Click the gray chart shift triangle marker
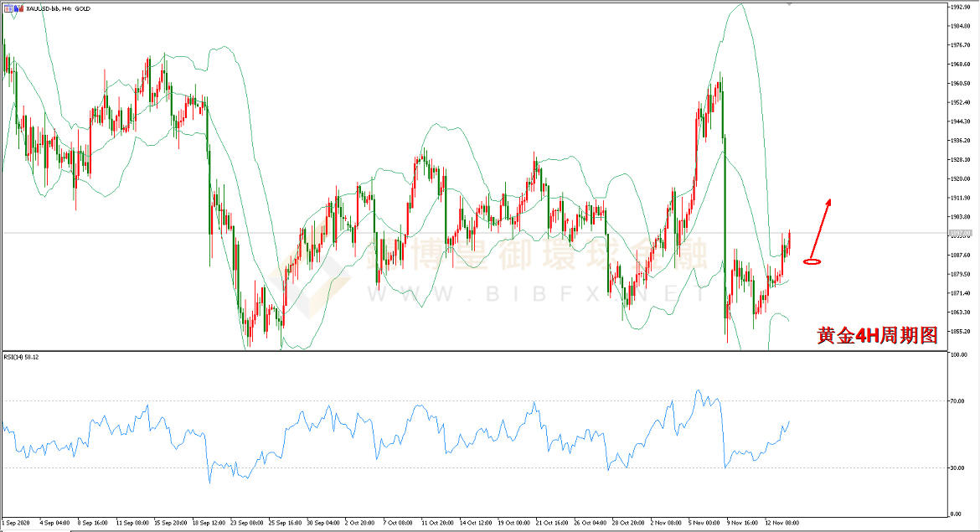Image resolution: width=980 pixels, height=532 pixels. 789,4
